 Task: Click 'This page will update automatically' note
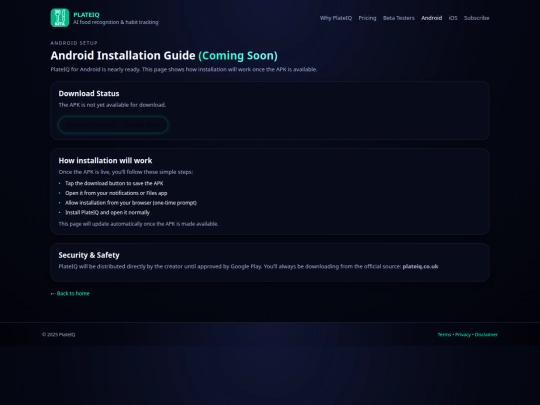pyautogui.click(x=138, y=224)
